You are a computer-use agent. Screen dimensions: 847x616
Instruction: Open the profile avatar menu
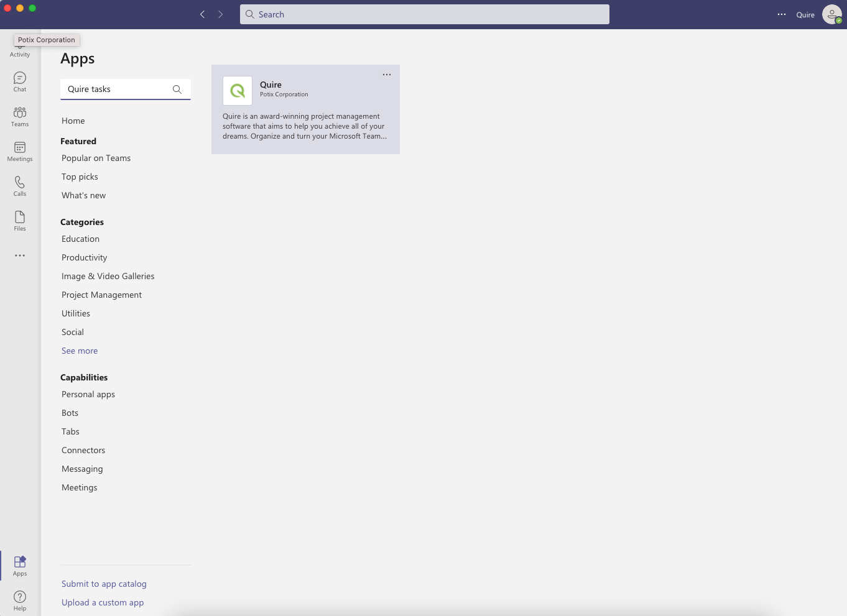[x=832, y=14]
